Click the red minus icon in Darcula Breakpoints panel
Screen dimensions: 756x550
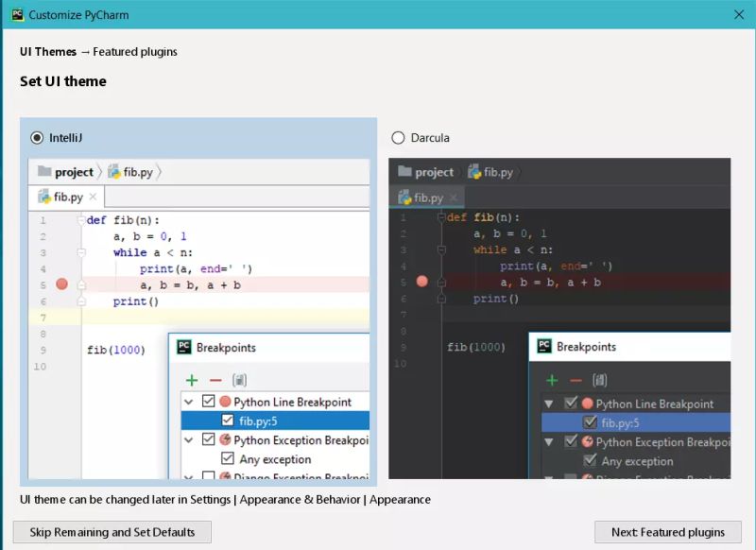click(x=574, y=381)
